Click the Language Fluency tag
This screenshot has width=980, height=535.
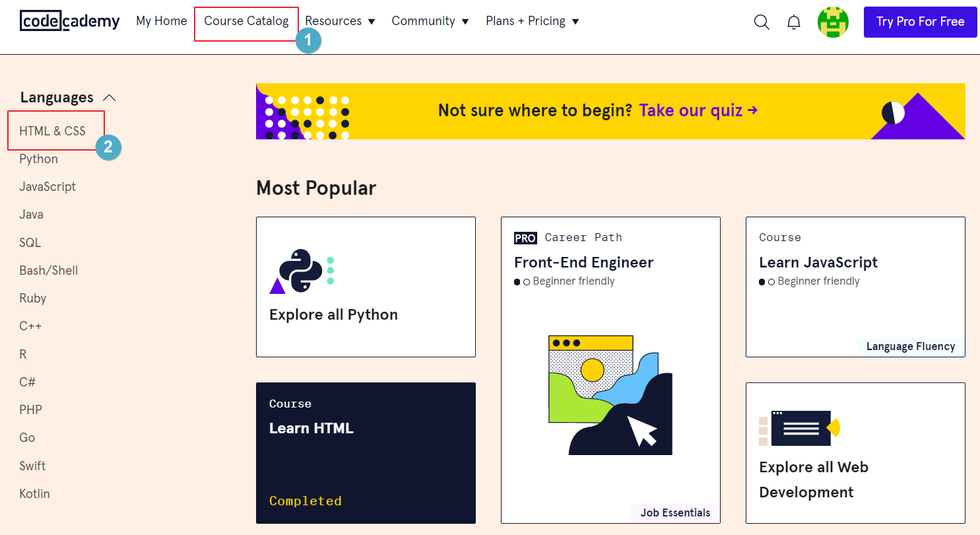tap(911, 347)
